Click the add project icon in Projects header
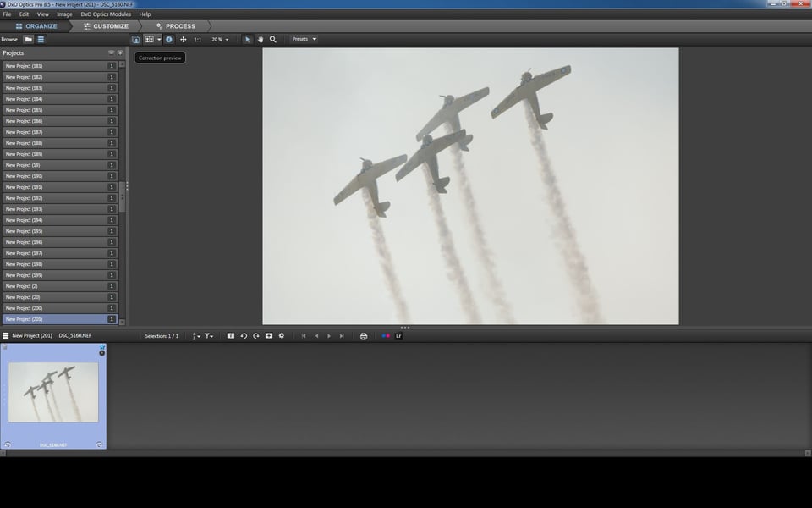The height and width of the screenshot is (508, 812). point(120,52)
